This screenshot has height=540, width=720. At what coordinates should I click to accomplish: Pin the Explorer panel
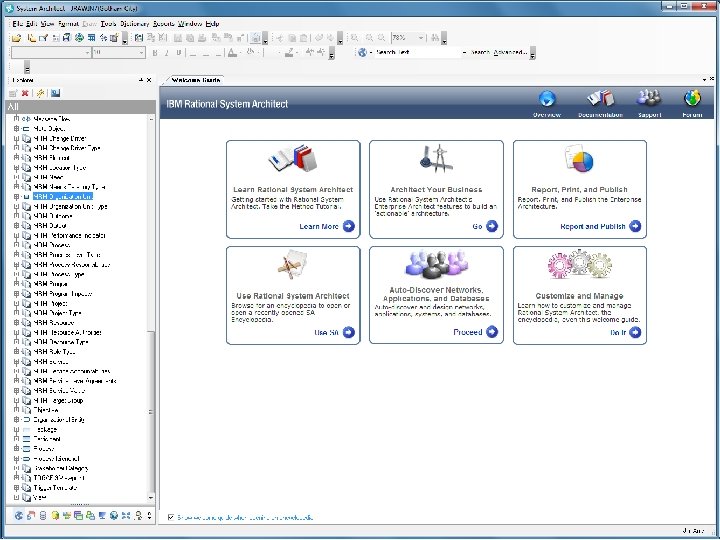(x=141, y=80)
